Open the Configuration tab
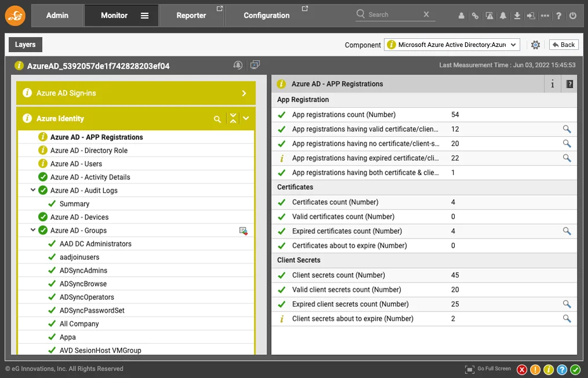This screenshot has width=588, height=378. (266, 16)
